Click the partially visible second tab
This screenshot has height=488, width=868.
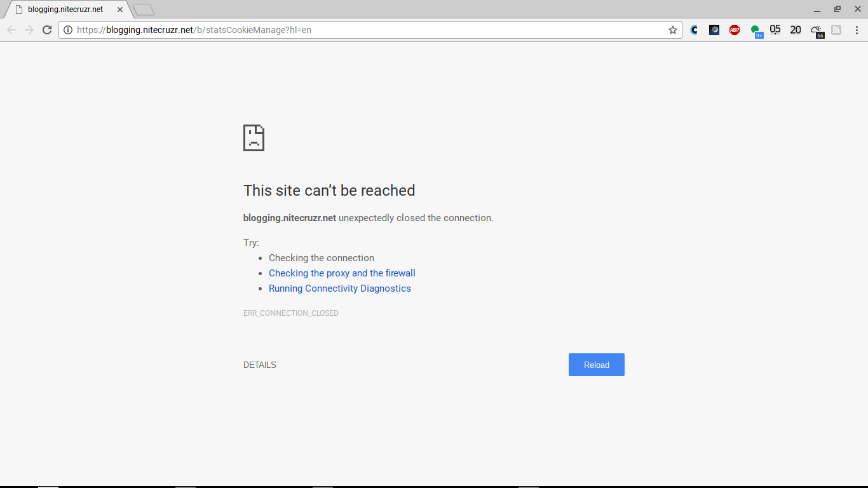(143, 9)
